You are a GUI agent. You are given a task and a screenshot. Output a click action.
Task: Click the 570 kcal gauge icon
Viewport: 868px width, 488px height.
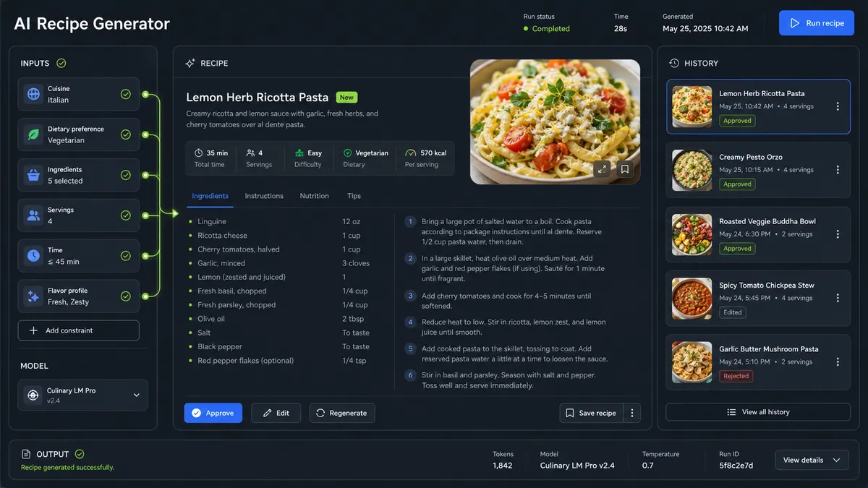click(411, 153)
